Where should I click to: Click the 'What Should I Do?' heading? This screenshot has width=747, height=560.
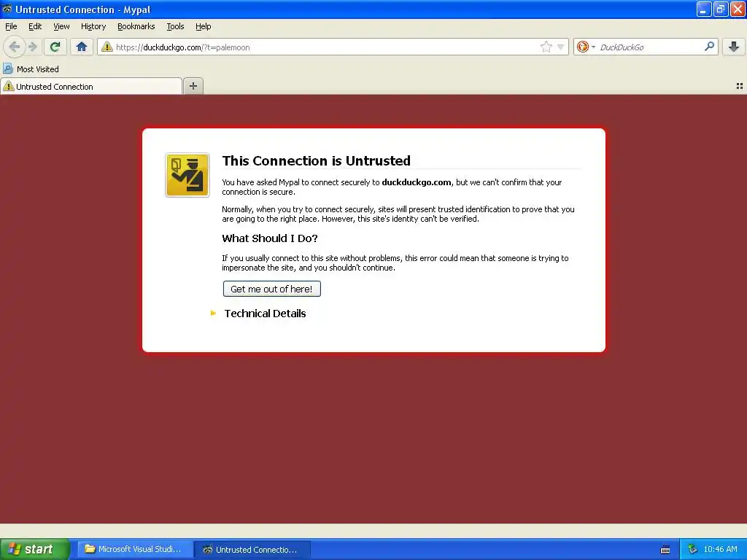[x=270, y=238]
